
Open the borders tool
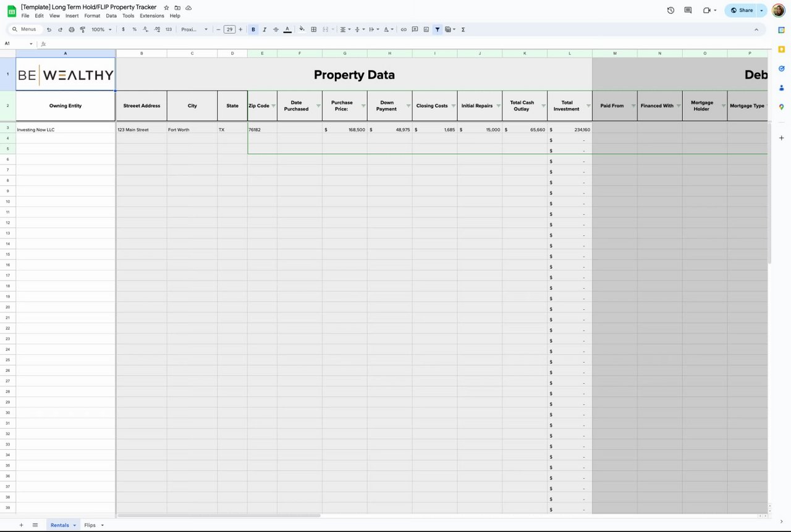(314, 30)
